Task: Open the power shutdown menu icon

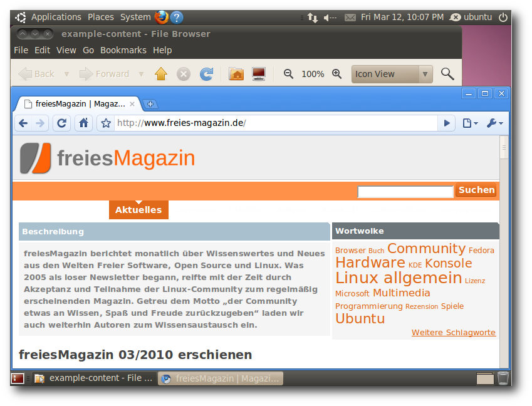Action: point(503,17)
